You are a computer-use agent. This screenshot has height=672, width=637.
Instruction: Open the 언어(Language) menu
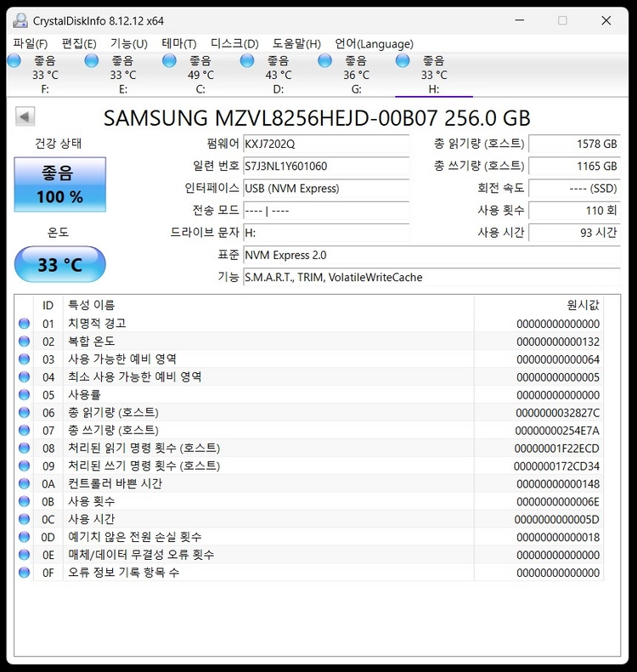click(x=374, y=43)
